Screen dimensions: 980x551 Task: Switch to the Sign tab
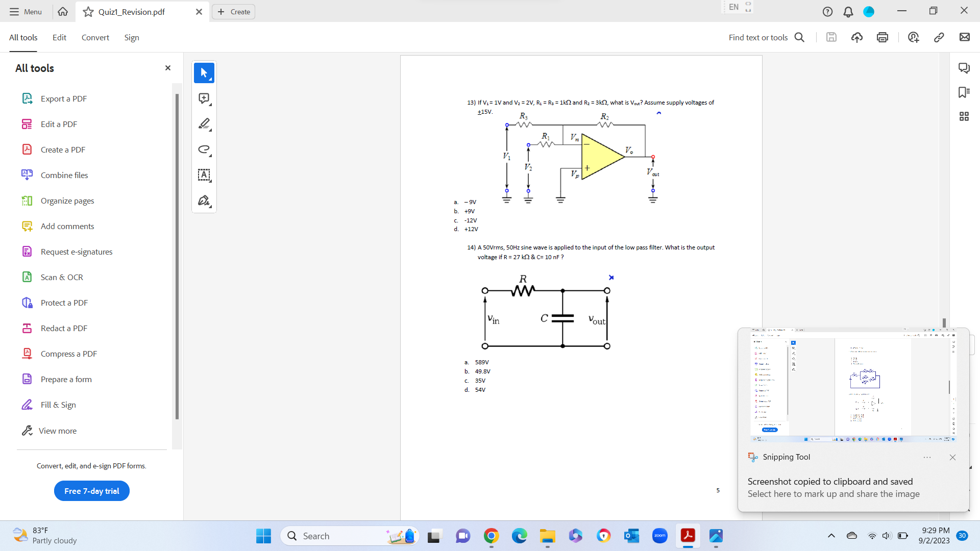tap(132, 37)
